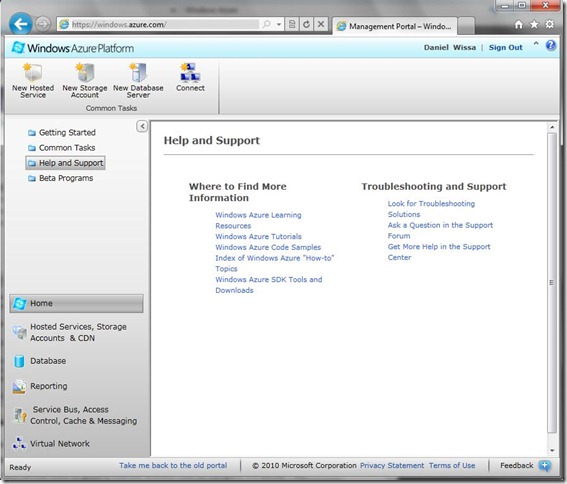Collapse the navigation pane arrow button
This screenshot has width=567, height=484.
(142, 126)
